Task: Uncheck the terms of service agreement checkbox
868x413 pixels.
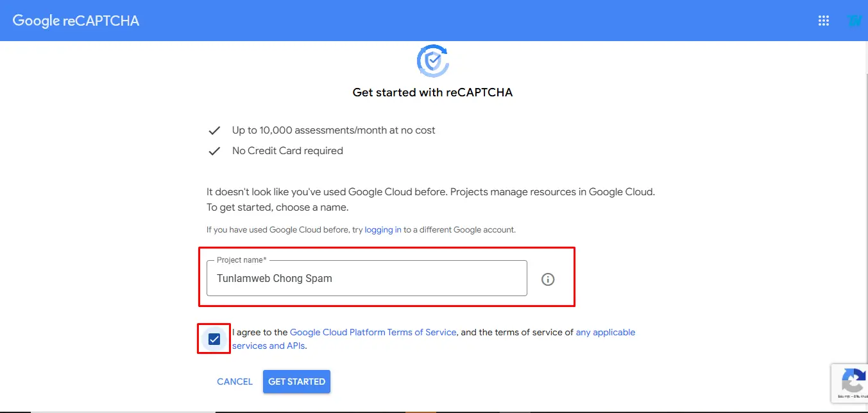Action: (214, 339)
